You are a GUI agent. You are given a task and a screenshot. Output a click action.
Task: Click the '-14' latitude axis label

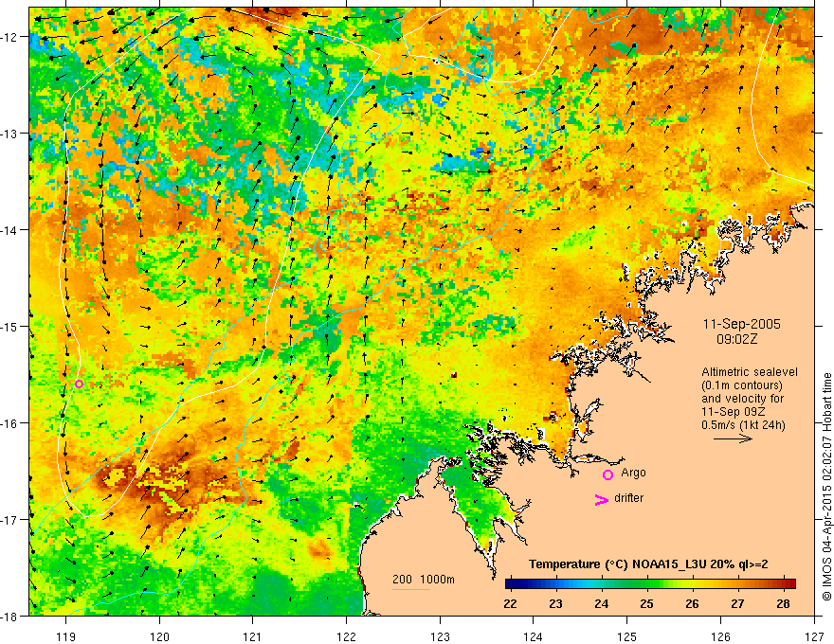(x=10, y=230)
